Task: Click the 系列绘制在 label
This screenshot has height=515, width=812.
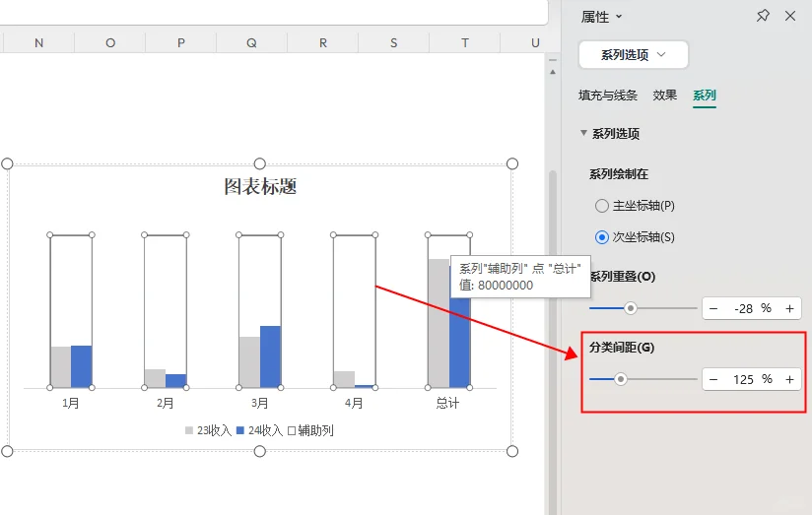Action: click(x=619, y=174)
